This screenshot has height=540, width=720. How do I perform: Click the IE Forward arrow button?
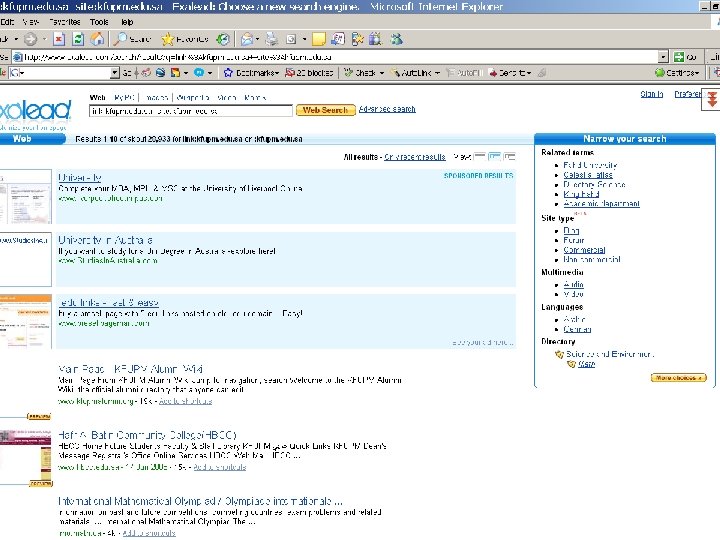click(30, 39)
